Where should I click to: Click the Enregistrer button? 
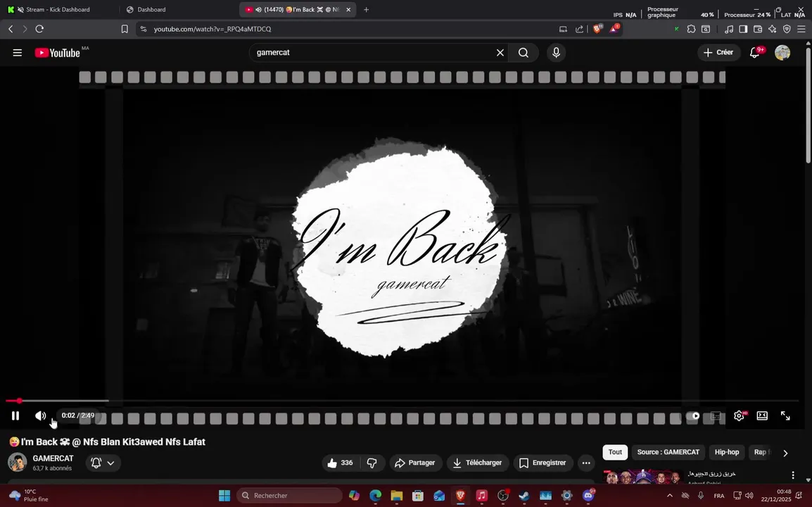point(543,463)
